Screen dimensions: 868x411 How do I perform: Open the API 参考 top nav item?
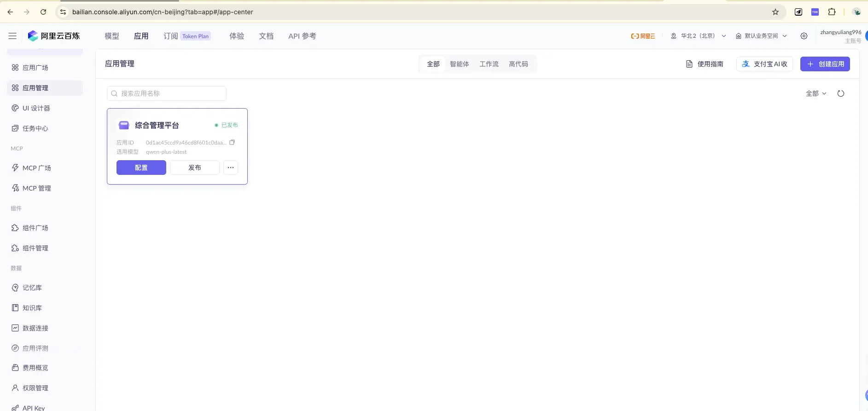click(302, 36)
